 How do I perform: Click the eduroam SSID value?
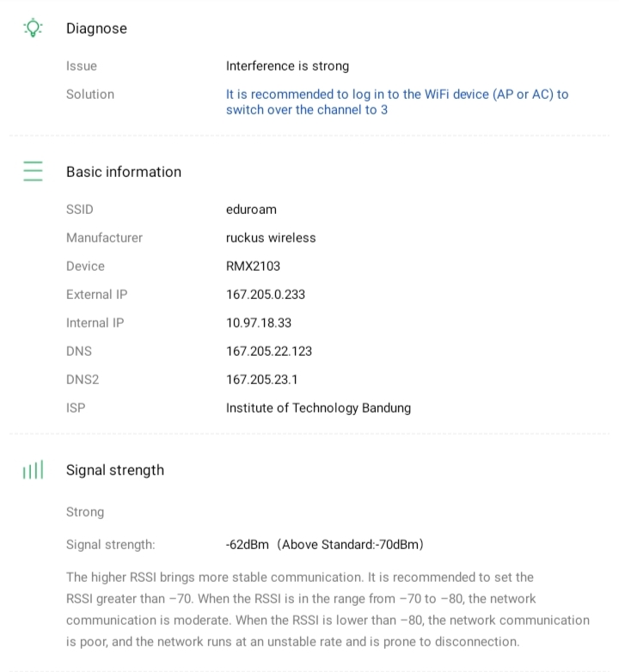coord(251,210)
